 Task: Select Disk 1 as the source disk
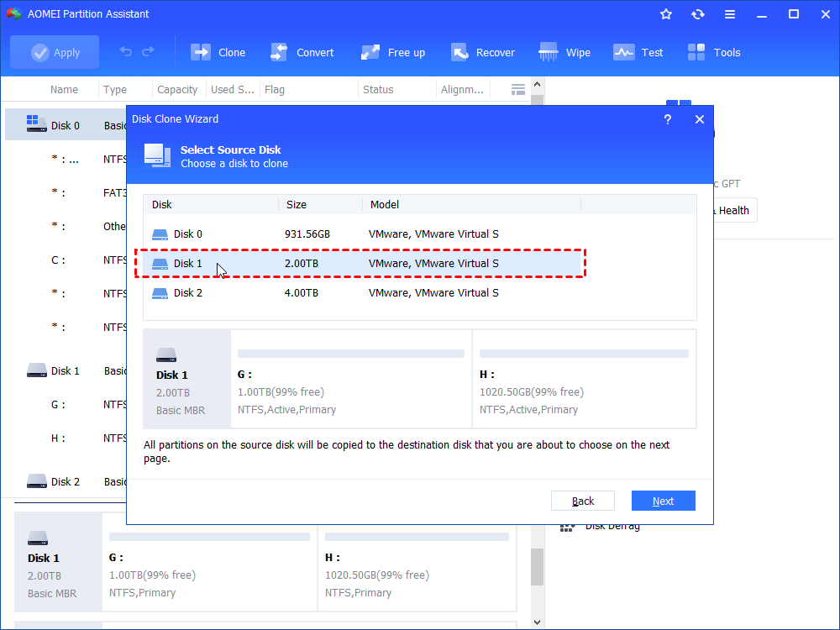pos(362,264)
